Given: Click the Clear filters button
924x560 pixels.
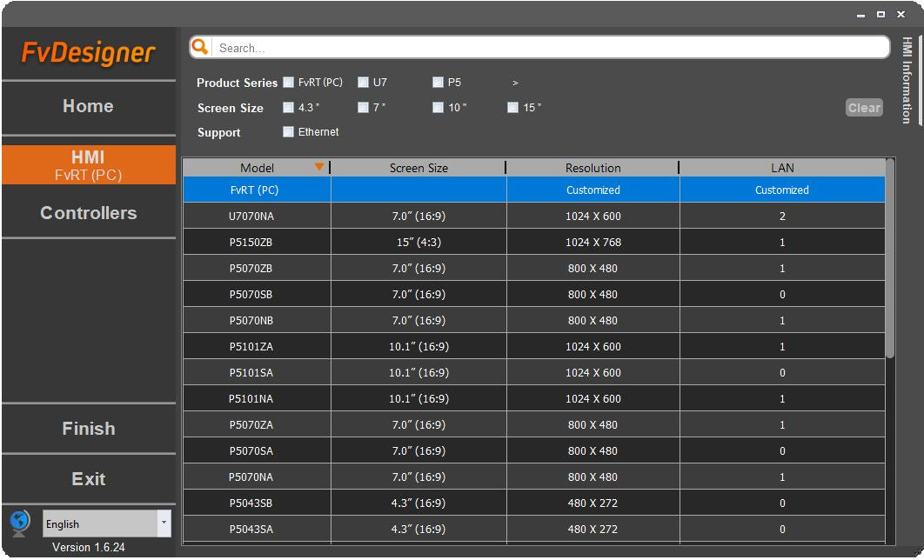Looking at the screenshot, I should point(864,108).
